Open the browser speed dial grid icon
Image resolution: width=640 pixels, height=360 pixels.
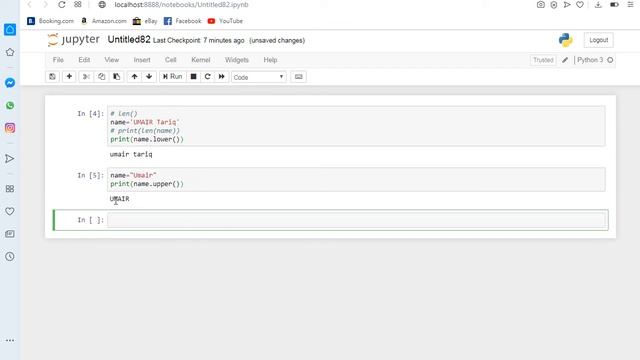pos(78,4)
